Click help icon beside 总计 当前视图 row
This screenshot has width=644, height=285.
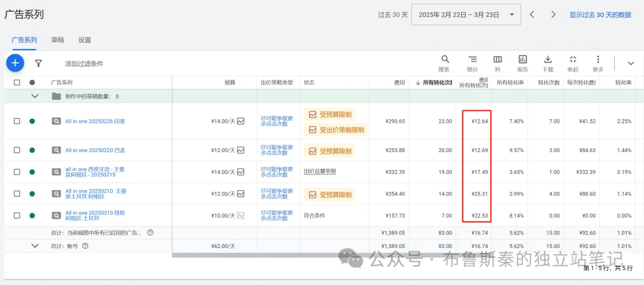coord(150,233)
